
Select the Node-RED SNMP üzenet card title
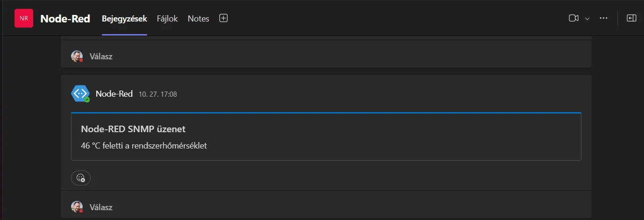click(134, 129)
